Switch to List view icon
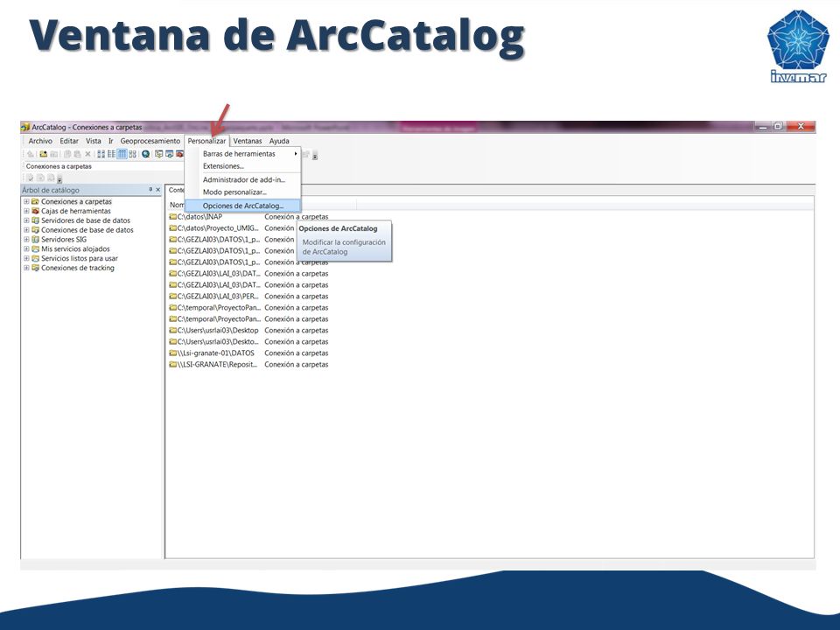 111,154
